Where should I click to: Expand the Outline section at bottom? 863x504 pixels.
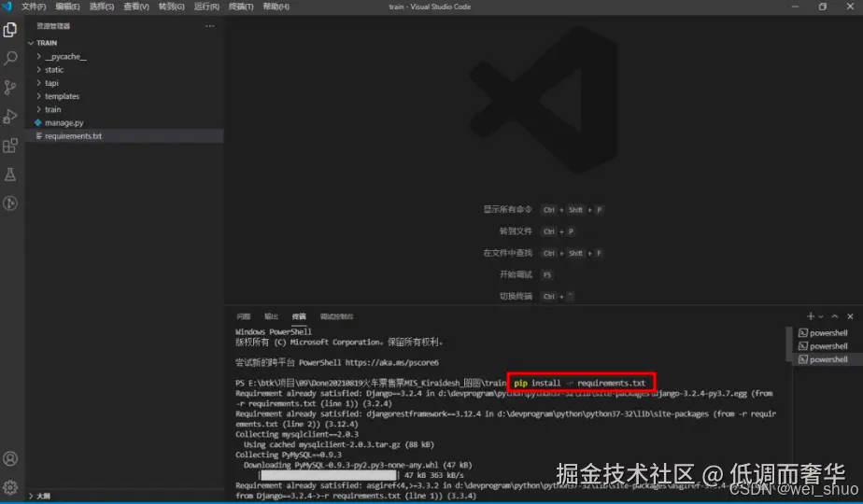click(x=124, y=496)
